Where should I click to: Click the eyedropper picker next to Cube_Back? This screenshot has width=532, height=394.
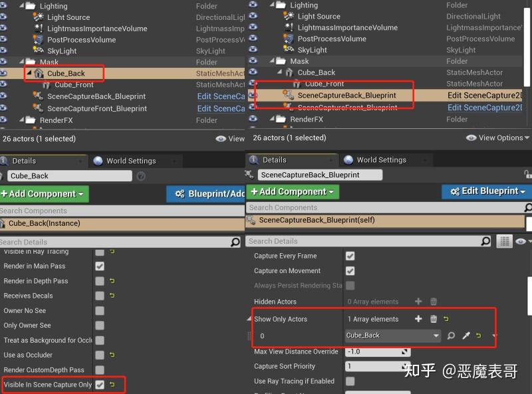[x=465, y=336]
